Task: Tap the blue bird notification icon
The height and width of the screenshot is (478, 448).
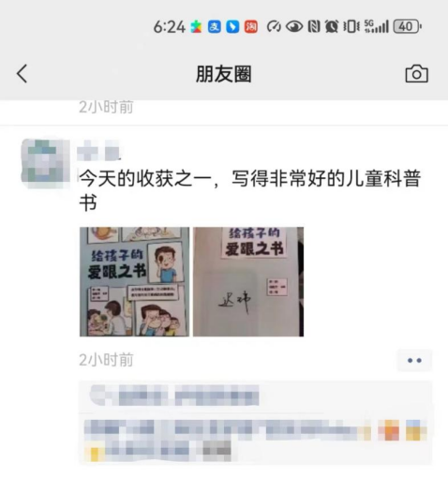Action: [232, 26]
